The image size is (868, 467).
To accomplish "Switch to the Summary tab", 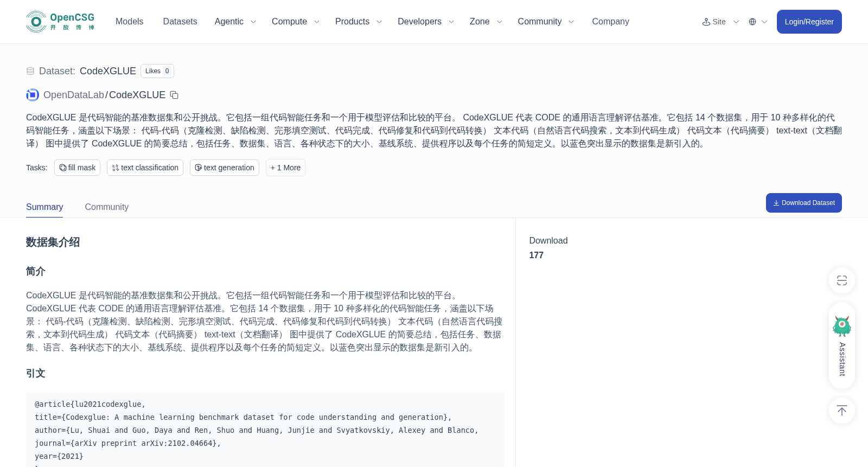I will [x=44, y=207].
